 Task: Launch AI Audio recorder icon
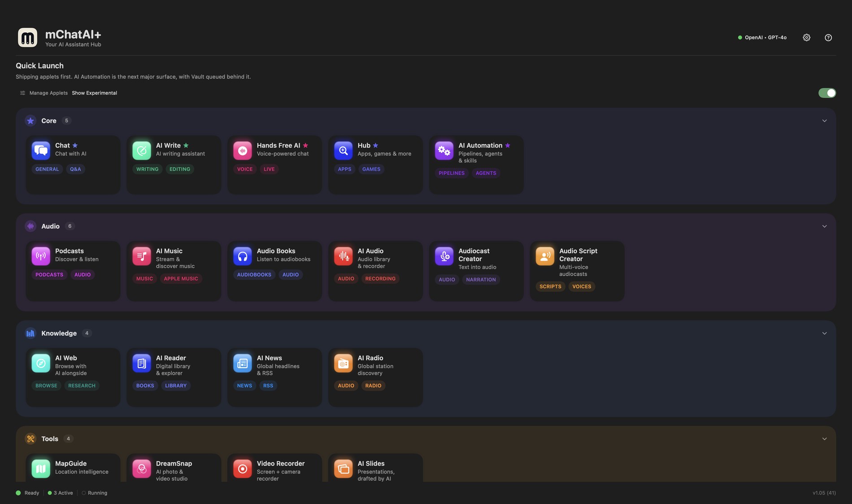(343, 256)
